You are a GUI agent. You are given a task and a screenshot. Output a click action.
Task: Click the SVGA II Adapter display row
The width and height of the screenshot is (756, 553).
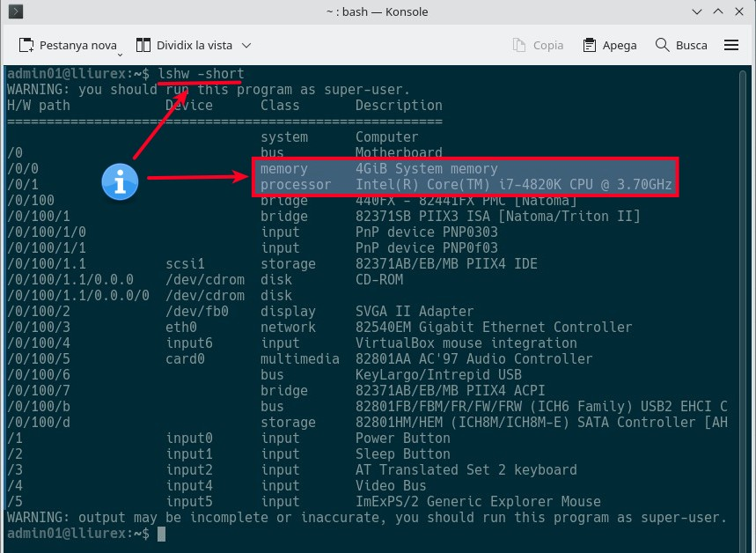[x=414, y=311]
